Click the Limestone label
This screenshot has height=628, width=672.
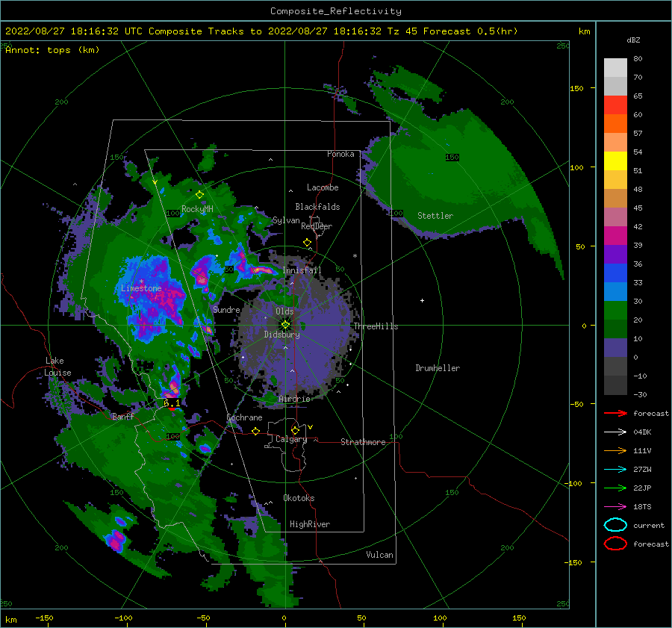(141, 288)
